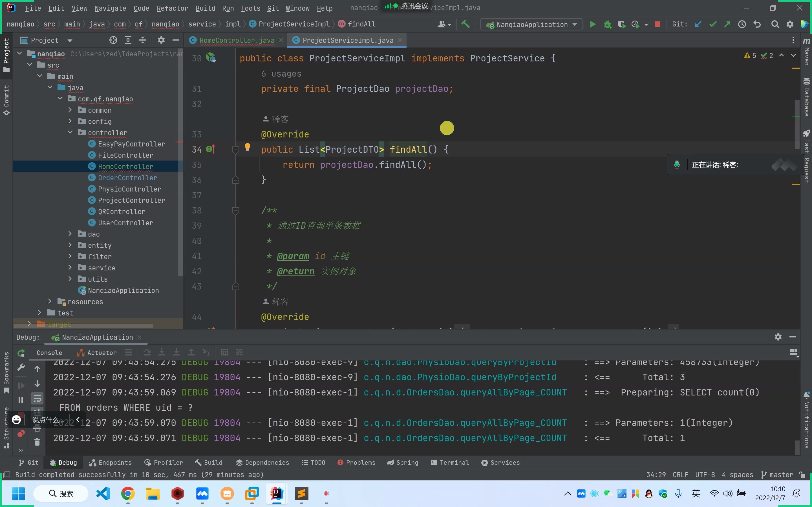Click the Settings gear icon in debug panel
Viewport: 812px width, 507px height.
click(x=778, y=337)
